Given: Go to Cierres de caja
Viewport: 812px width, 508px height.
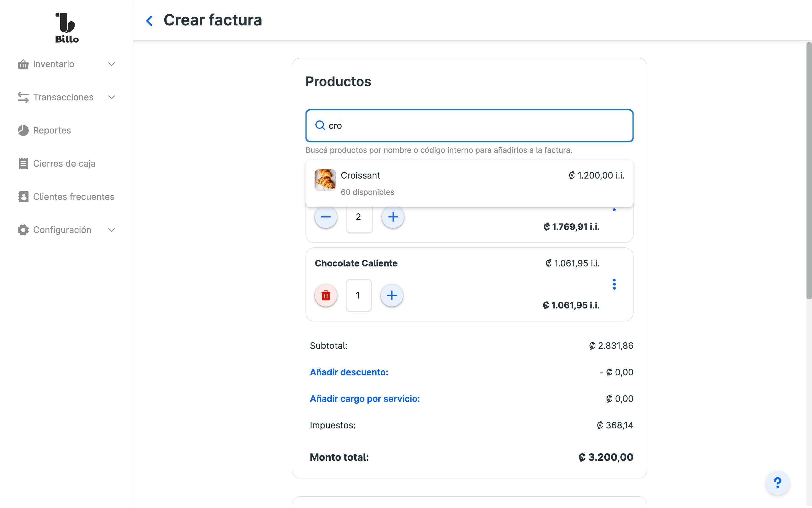Looking at the screenshot, I should [x=64, y=164].
